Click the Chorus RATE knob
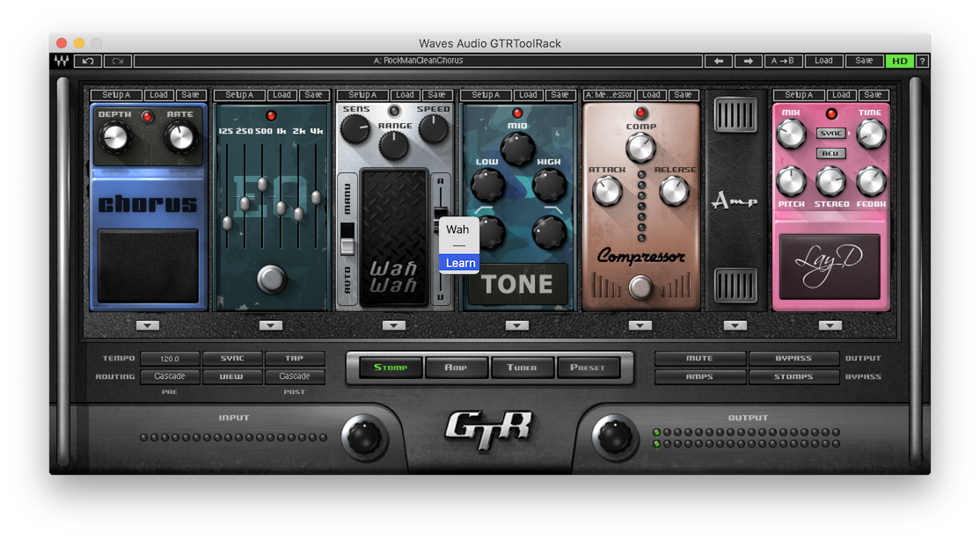Image resolution: width=980 pixels, height=540 pixels. [180, 137]
